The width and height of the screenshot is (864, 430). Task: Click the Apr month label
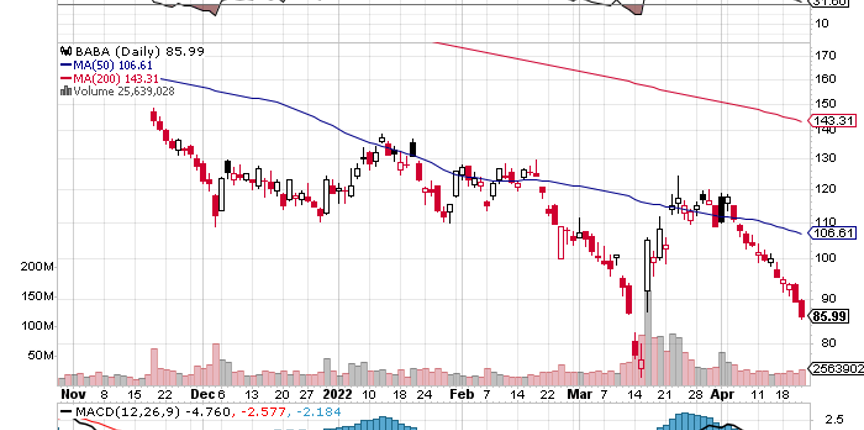(722, 395)
